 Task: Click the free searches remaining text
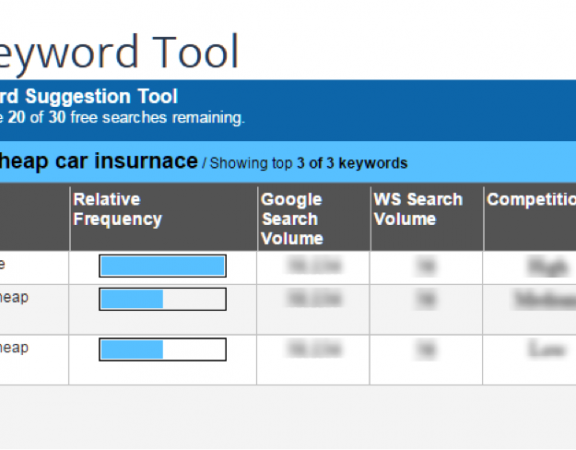click(x=122, y=118)
